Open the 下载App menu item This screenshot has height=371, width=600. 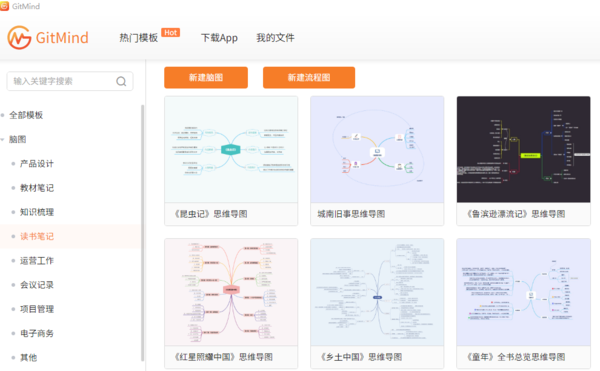click(x=219, y=37)
